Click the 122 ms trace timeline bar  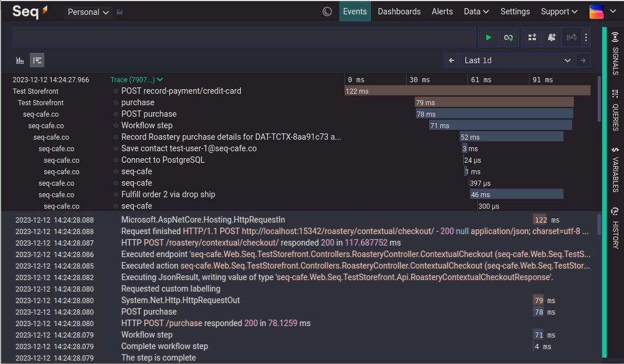click(x=468, y=91)
